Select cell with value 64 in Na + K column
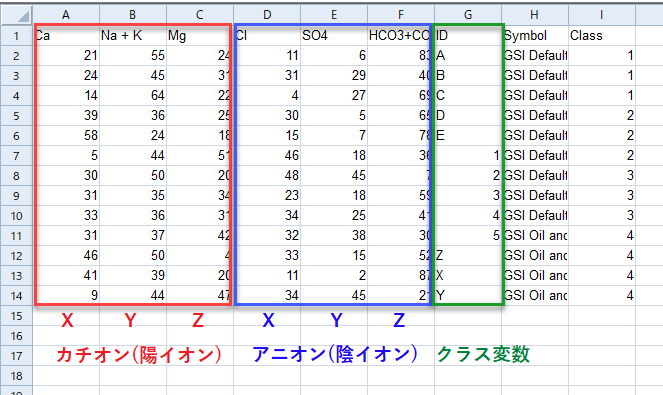This screenshot has height=395, width=663. pyautogui.click(x=133, y=95)
